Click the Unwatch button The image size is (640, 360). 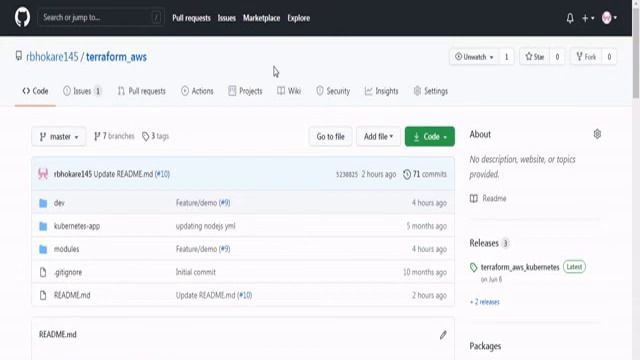tap(474, 57)
